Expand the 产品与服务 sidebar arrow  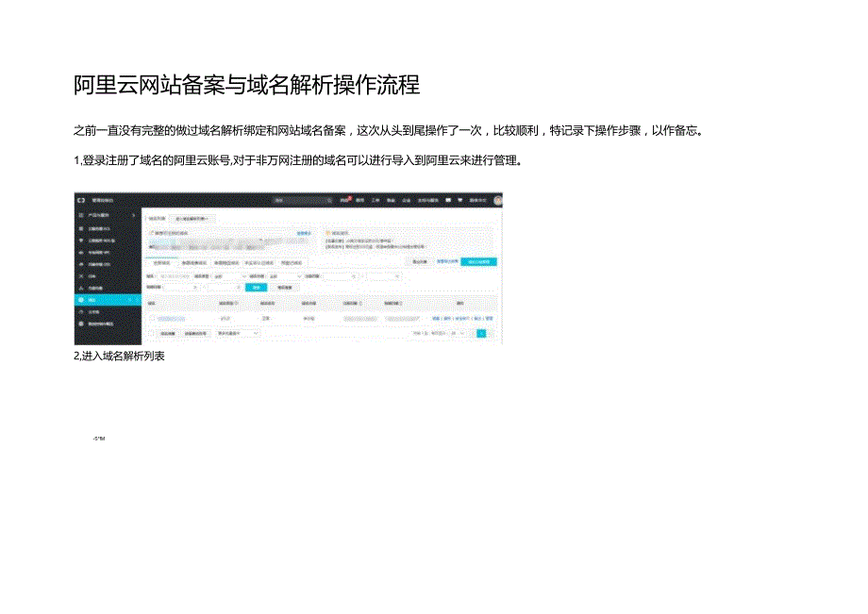pyautogui.click(x=132, y=214)
